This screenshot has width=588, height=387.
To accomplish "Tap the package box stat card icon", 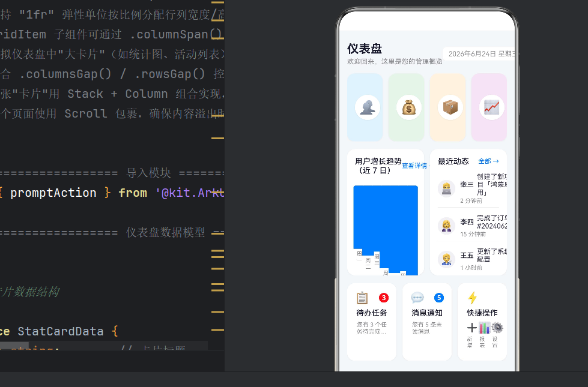I will click(450, 107).
